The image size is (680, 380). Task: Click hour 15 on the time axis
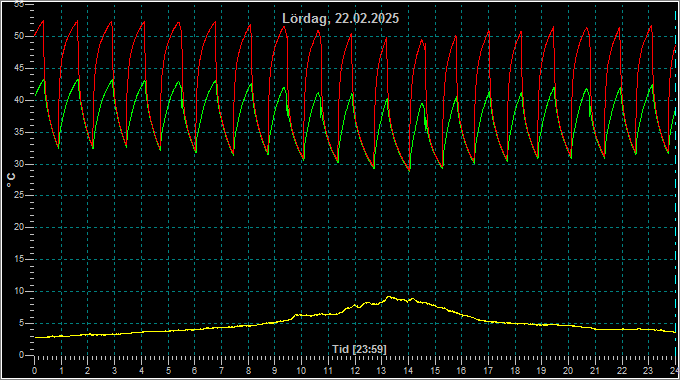(x=435, y=371)
